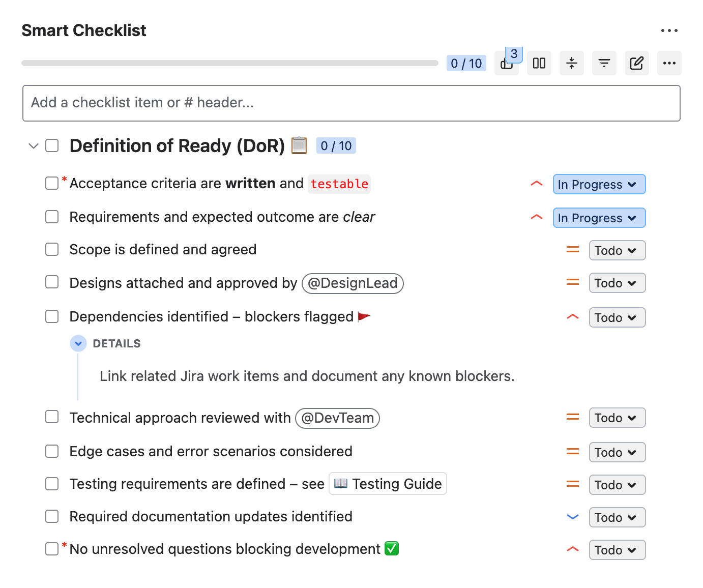Open In Progress status dropdown for Acceptance criteria
The width and height of the screenshot is (703, 588).
click(x=599, y=184)
